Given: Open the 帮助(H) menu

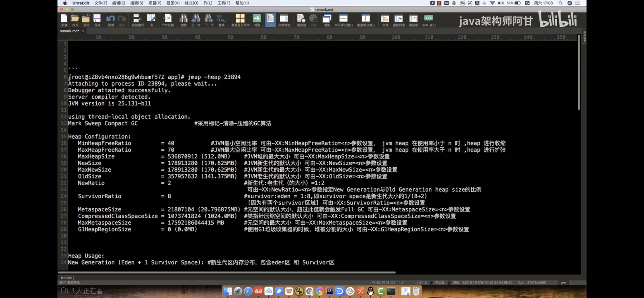Looking at the screenshot, I should pos(242,3).
